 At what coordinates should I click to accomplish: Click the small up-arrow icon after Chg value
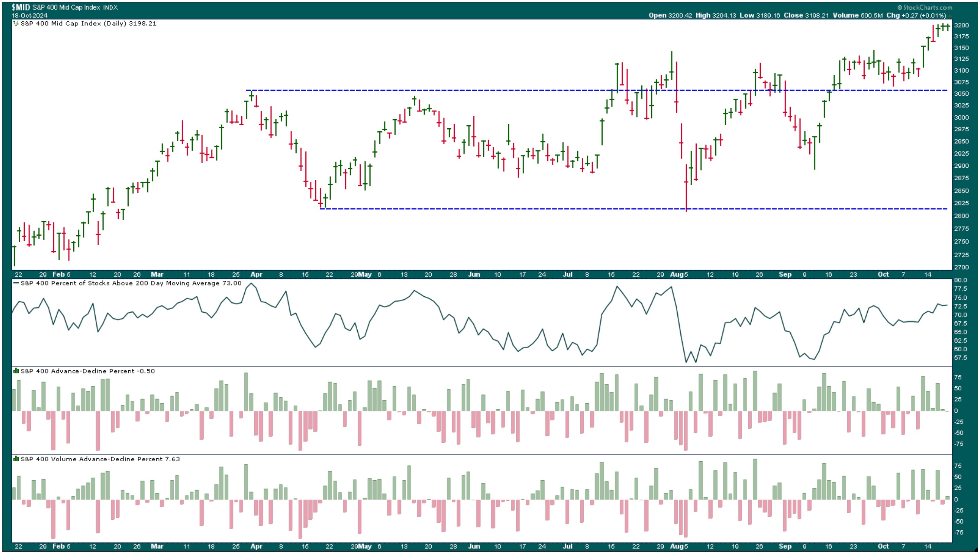click(950, 16)
